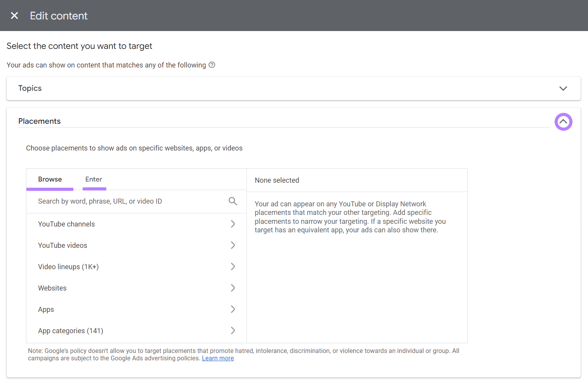Click the None selected panel header
This screenshot has width=588, height=384.
[277, 180]
